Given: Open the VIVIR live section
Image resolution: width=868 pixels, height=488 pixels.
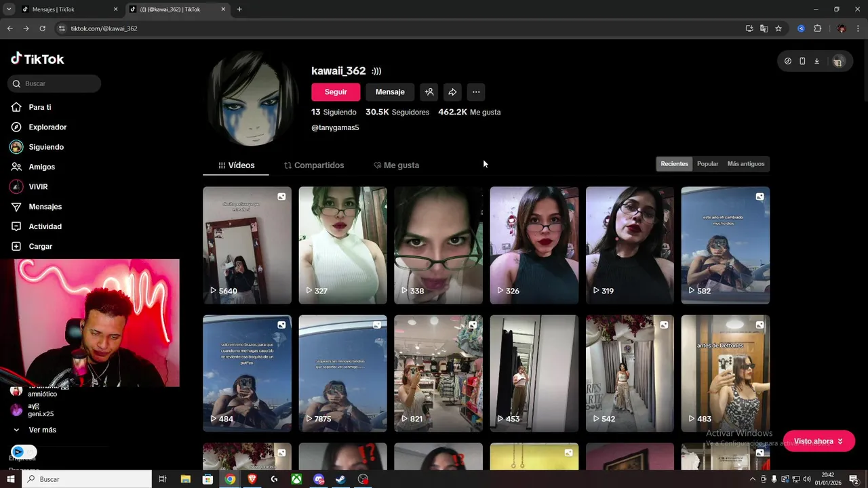Looking at the screenshot, I should point(38,186).
